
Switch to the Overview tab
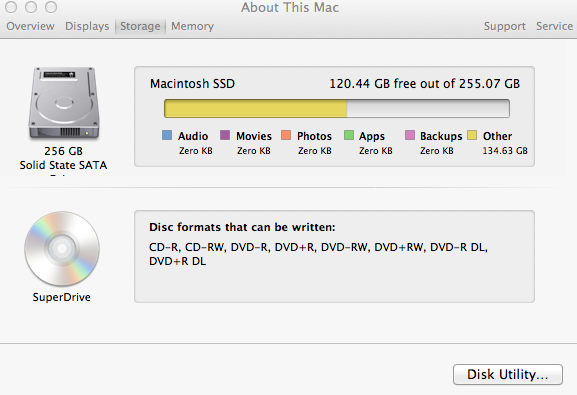[31, 26]
